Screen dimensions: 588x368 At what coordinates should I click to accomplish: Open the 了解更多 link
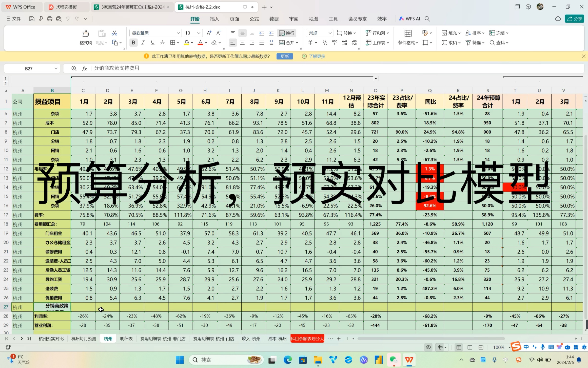[x=317, y=56]
